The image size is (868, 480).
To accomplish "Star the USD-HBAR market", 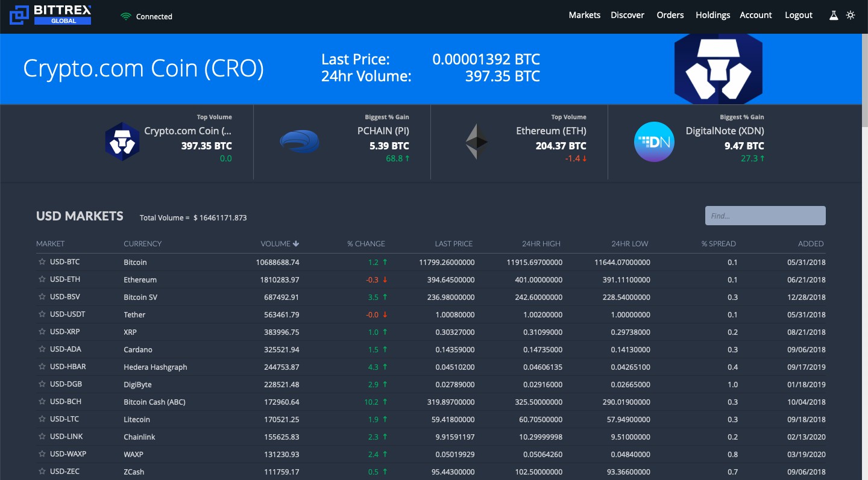I will 42,367.
